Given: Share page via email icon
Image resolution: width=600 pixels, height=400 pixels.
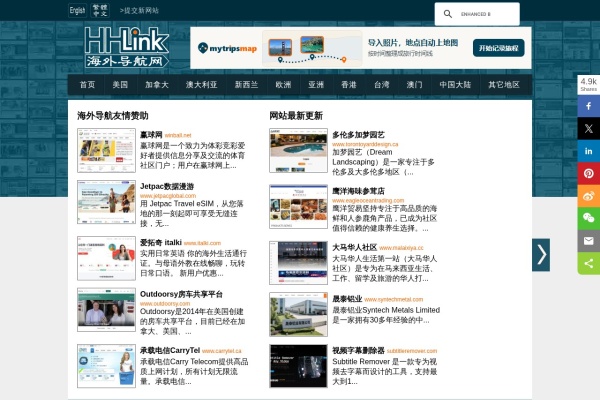Looking at the screenshot, I should tap(589, 241).
